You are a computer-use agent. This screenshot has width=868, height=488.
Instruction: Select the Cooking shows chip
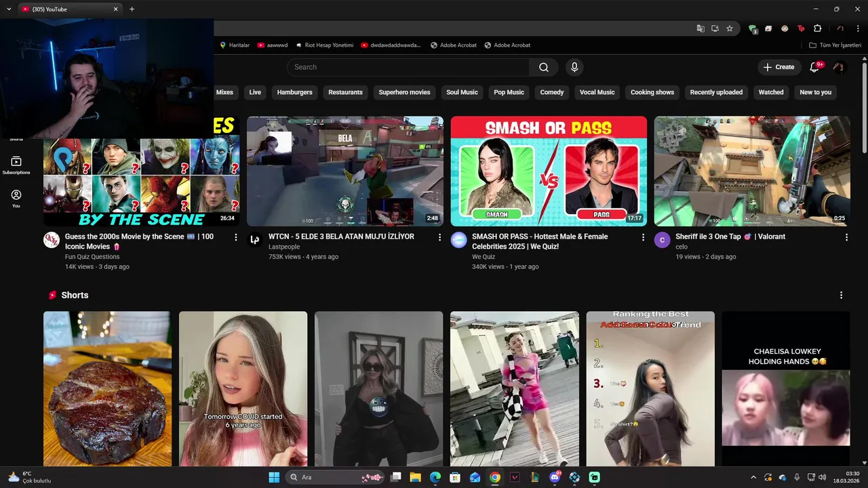[652, 92]
